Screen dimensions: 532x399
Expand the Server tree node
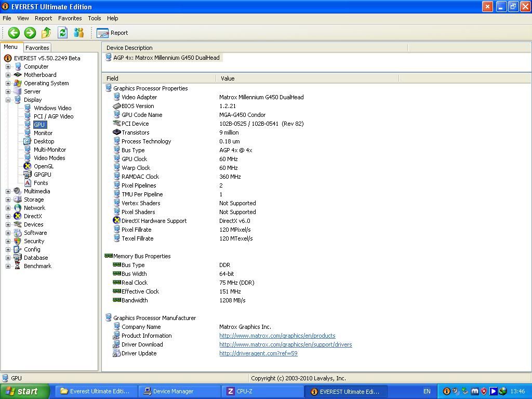pyautogui.click(x=8, y=91)
